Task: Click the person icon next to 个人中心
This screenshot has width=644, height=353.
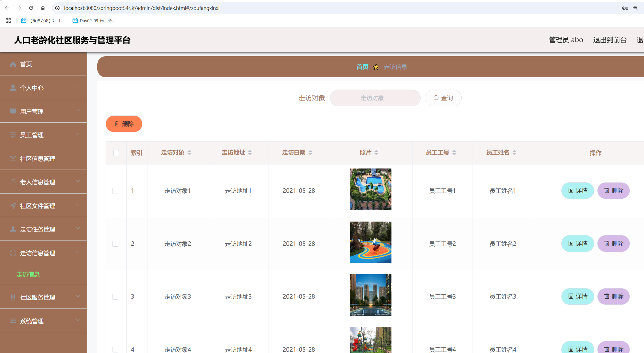Action: 13,88
